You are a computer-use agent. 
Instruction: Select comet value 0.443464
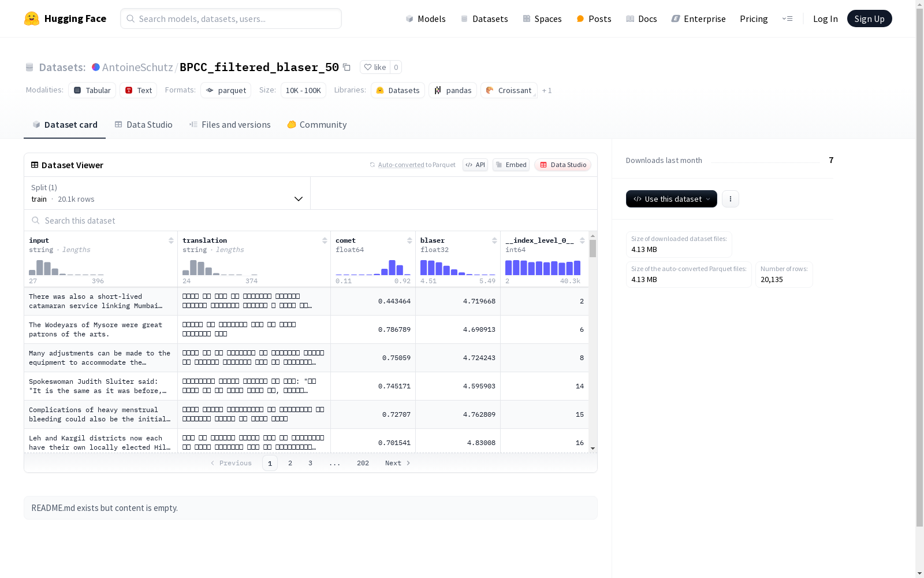click(x=394, y=301)
